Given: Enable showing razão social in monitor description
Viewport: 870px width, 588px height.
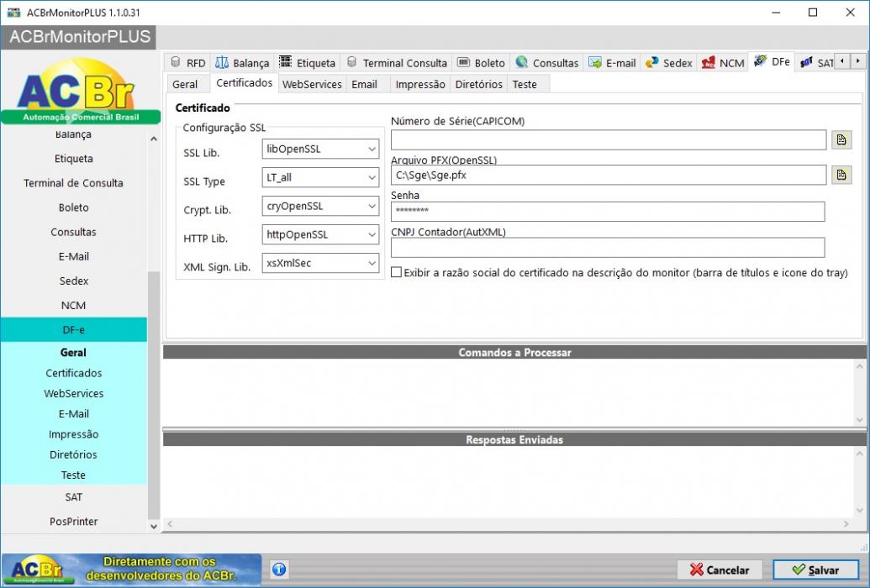Looking at the screenshot, I should coord(396,272).
